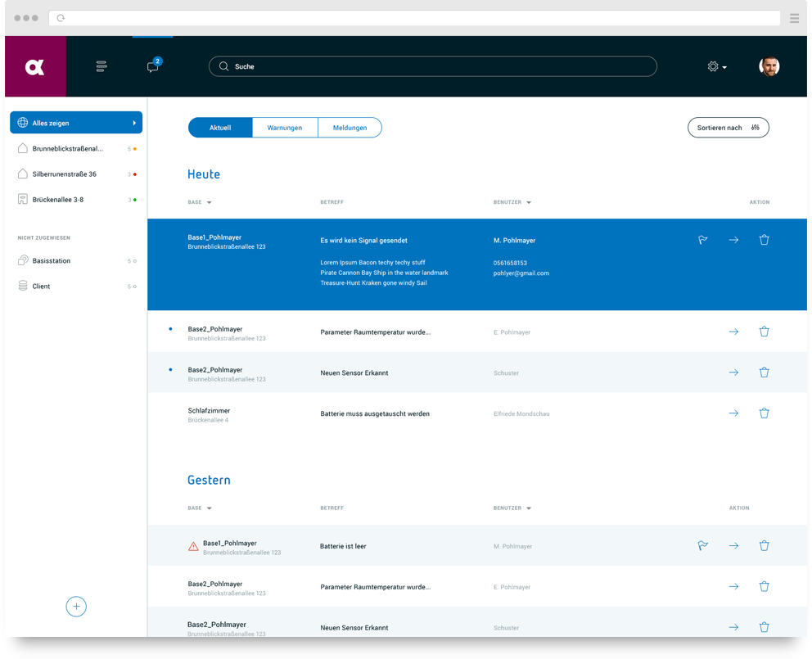812x659 pixels.
Task: Sort by Base column under Heute
Action: coord(199,202)
